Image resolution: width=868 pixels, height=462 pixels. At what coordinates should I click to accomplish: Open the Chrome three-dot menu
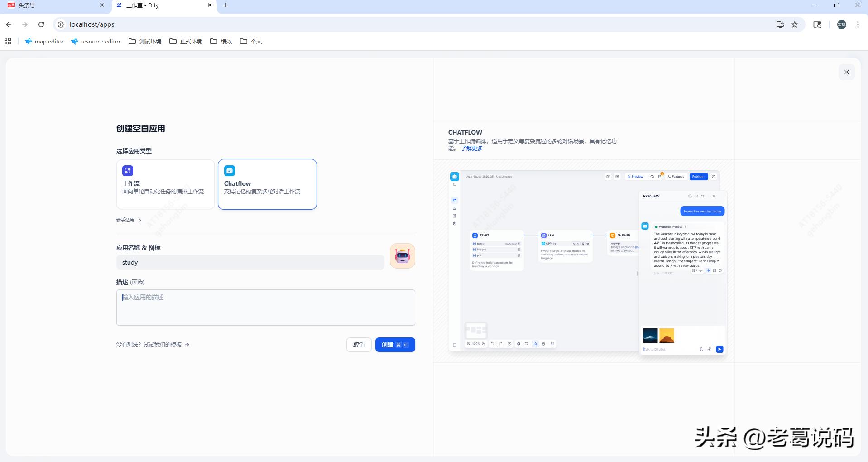click(x=858, y=24)
